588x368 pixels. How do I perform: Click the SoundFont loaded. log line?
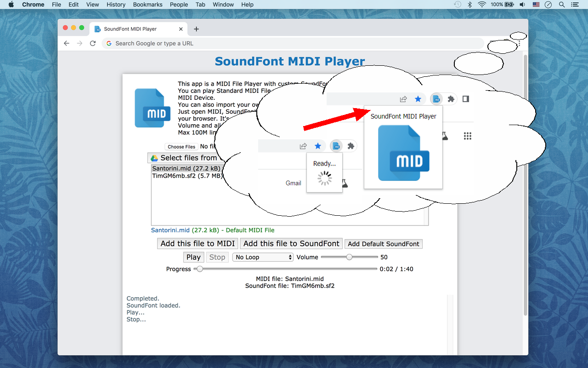(153, 305)
